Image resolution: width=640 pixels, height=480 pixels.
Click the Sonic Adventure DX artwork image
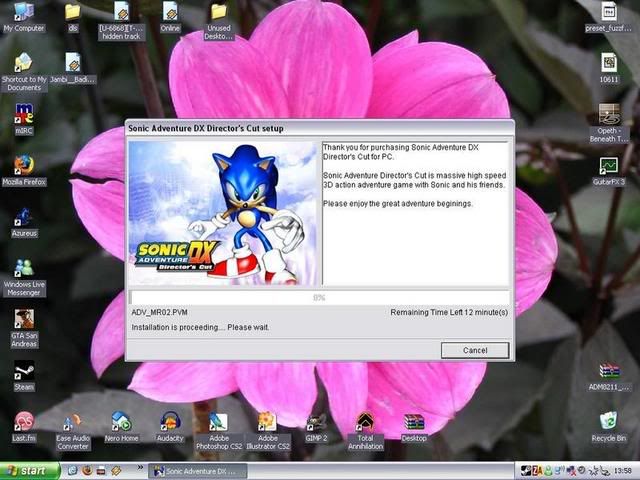point(224,214)
